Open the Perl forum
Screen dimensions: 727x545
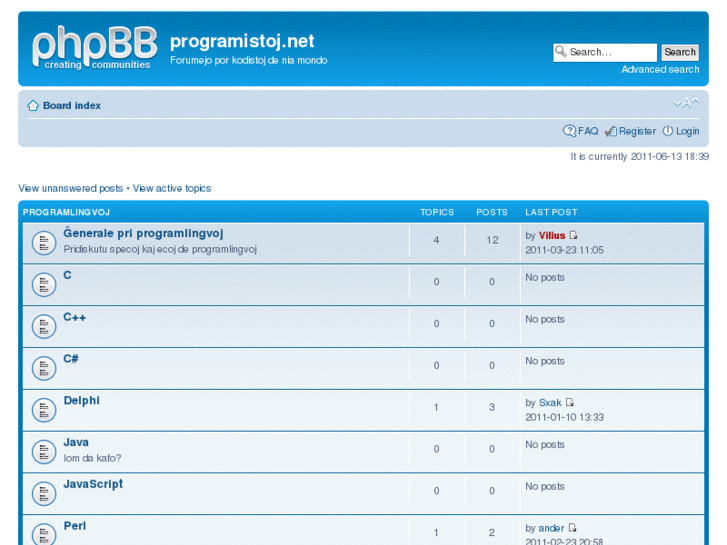(75, 526)
